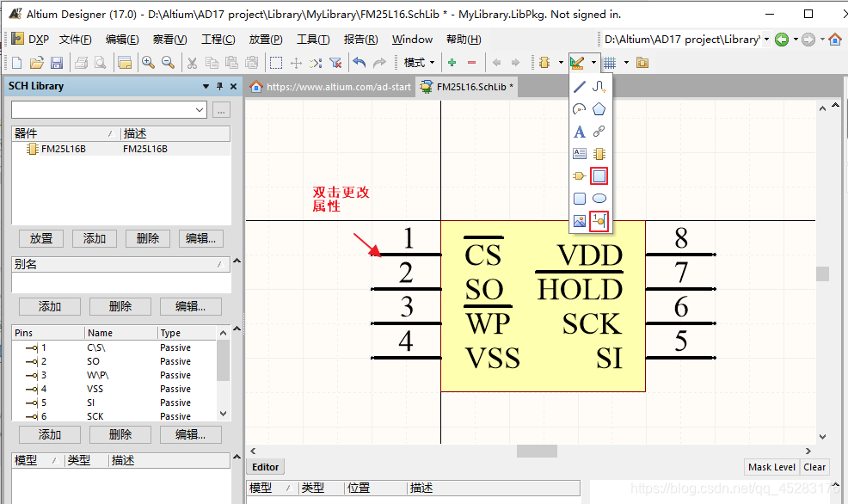
Task: Select the Place Bezier curve tool
Action: coord(599,86)
